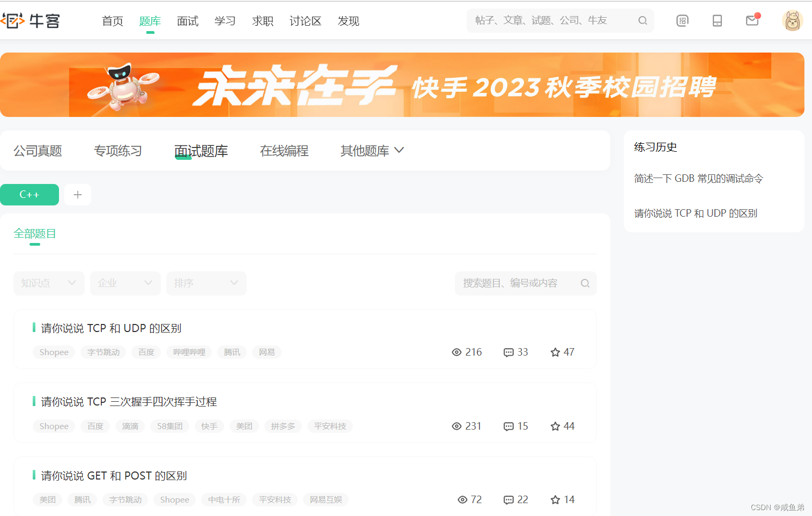Viewport: 812px width, 516px height.
Task: Switch to 公司真题 tab
Action: (38, 151)
